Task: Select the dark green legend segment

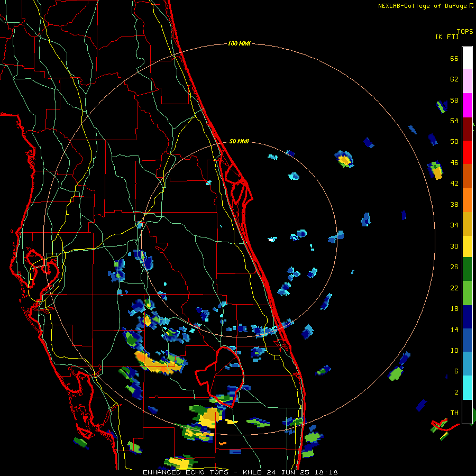Action: pos(467,269)
